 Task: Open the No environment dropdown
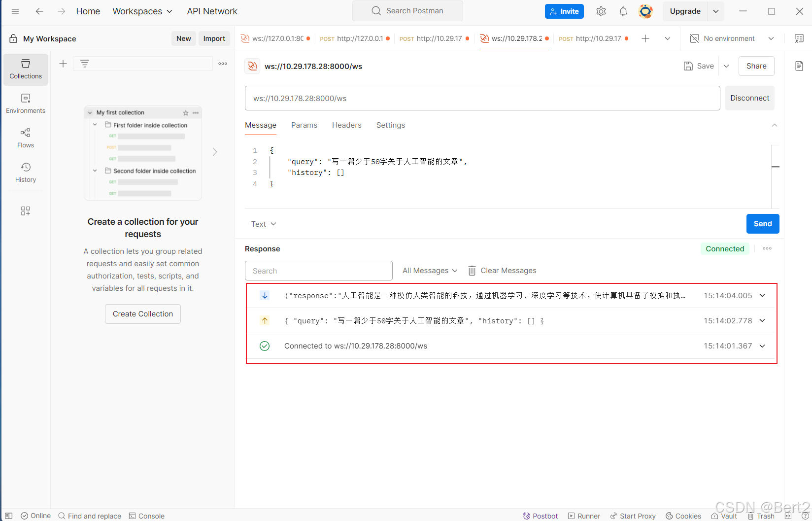pyautogui.click(x=732, y=38)
